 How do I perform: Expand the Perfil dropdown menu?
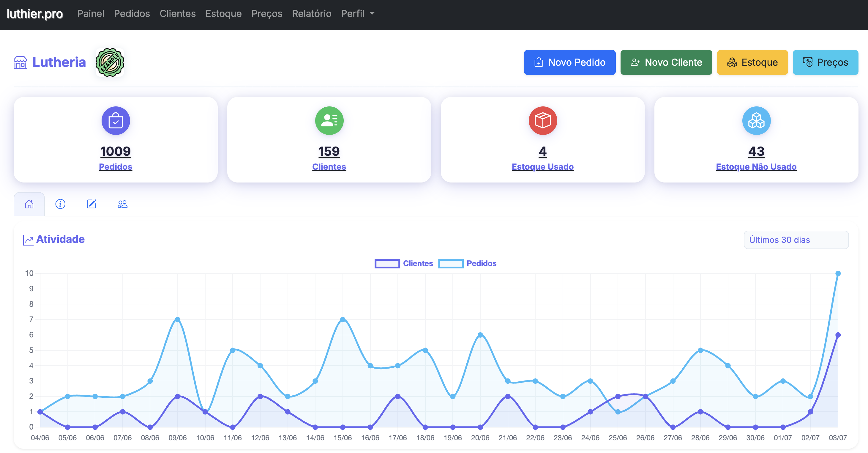click(358, 13)
